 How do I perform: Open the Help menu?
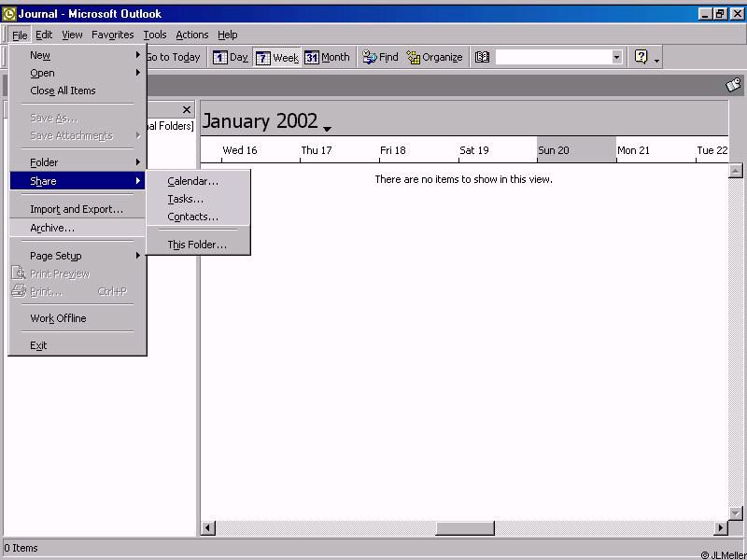coord(227,35)
